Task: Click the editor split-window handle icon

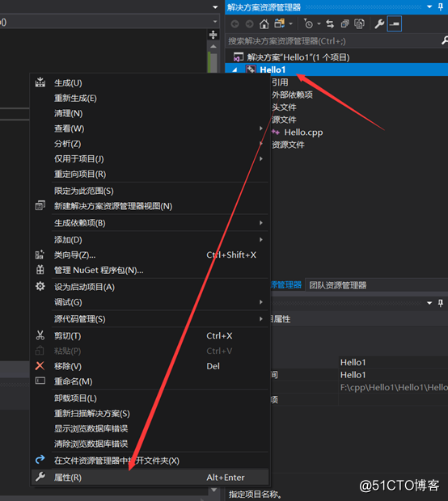Action: [x=213, y=35]
